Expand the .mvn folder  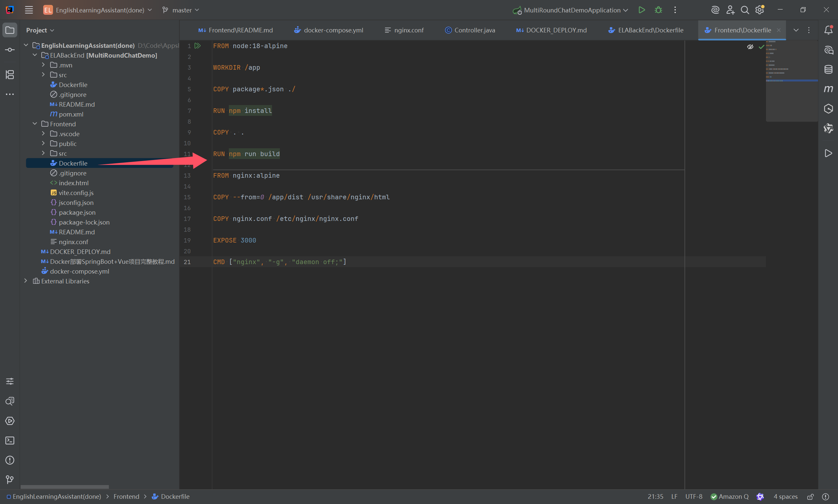point(43,64)
